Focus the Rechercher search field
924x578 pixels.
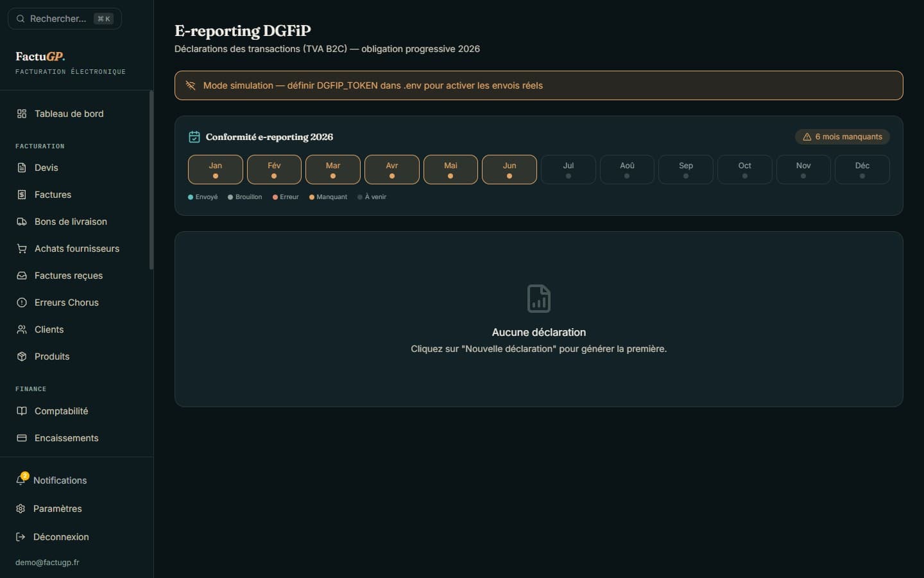(64, 19)
